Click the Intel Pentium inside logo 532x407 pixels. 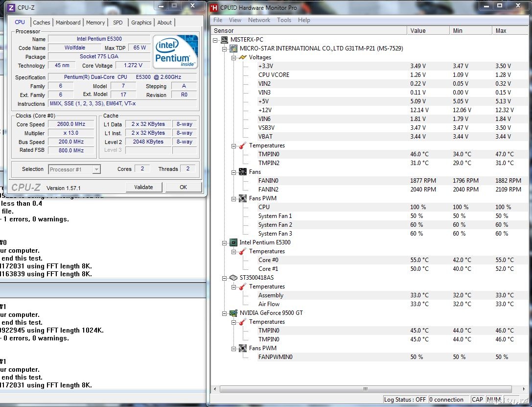pos(175,52)
